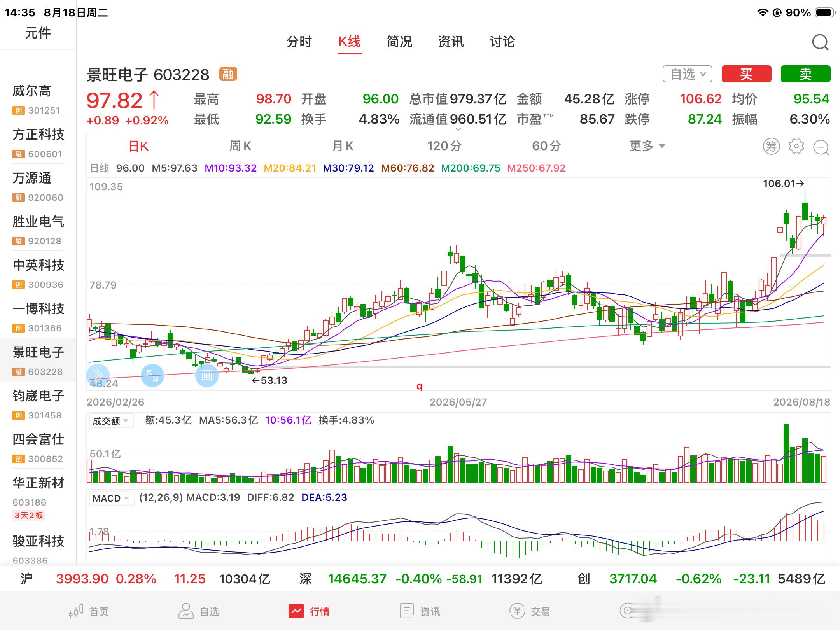840x630 pixels.
Task: Zoom out chart with minus magnifier
Action: [x=821, y=147]
